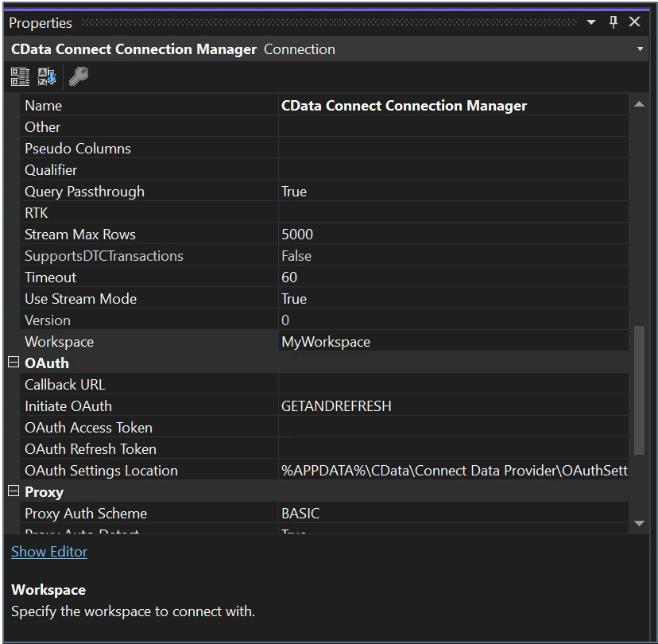
Task: Edit the Workspace value MyWorkspace
Action: click(454, 341)
